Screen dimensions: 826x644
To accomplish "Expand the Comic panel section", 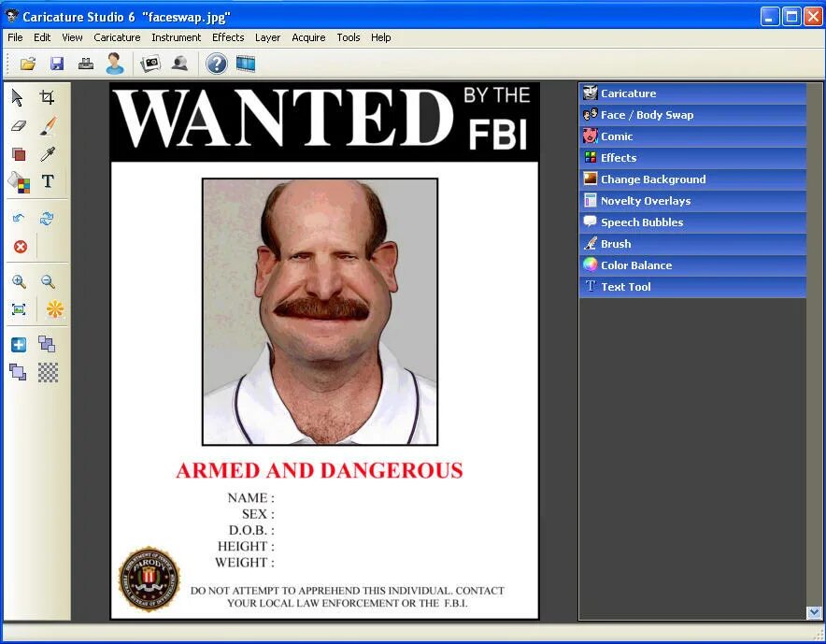I will (692, 136).
